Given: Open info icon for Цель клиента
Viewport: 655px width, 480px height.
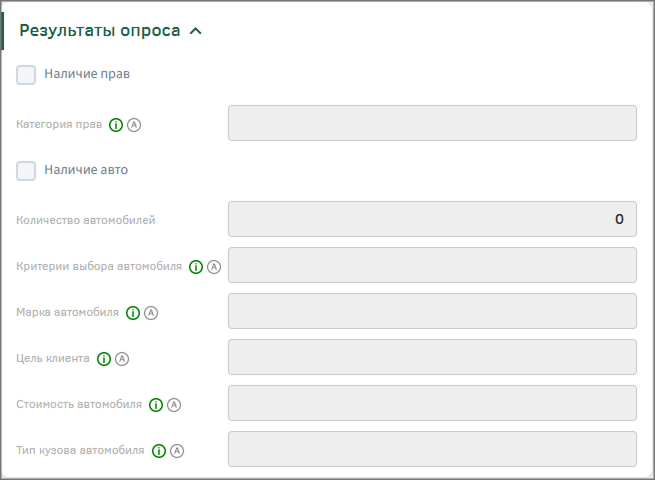Looking at the screenshot, I should pos(104,359).
